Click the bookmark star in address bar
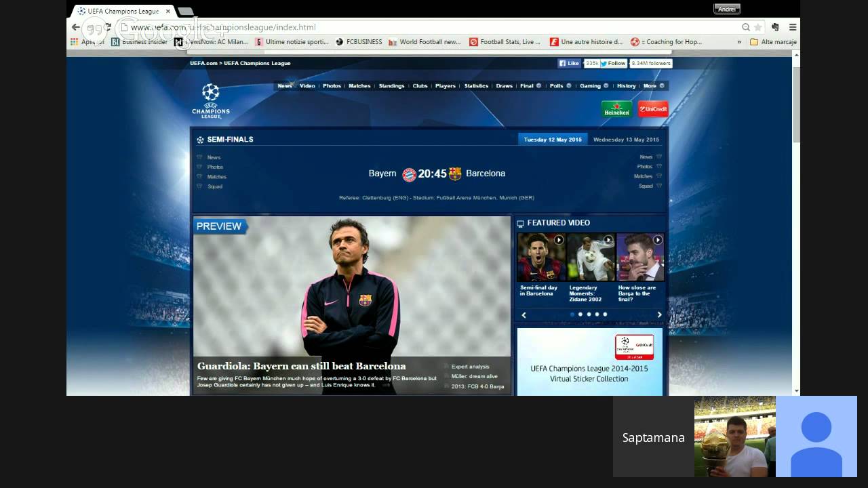Screen dimensions: 868x488 (x=758, y=27)
